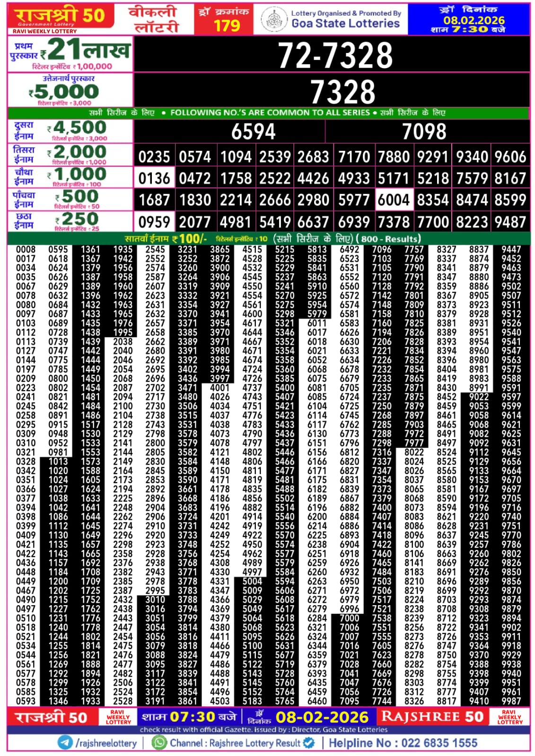Click the blue verified badge icon
The image size is (535, 756).
coord(309,742)
